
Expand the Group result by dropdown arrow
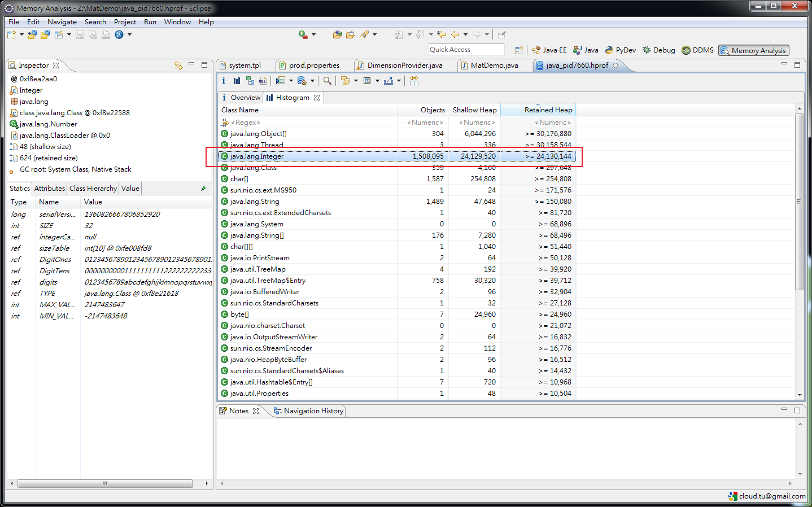(356, 81)
